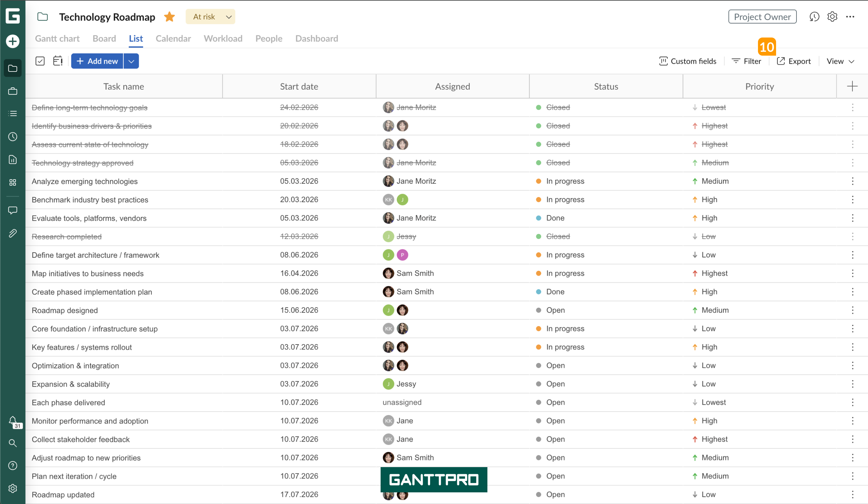This screenshot has width=868, height=504.
Task: Open row menu for Roadmap designed
Action: 852,310
